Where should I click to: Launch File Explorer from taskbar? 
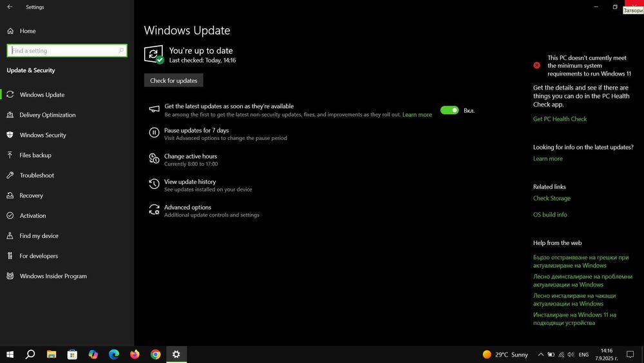(52, 355)
